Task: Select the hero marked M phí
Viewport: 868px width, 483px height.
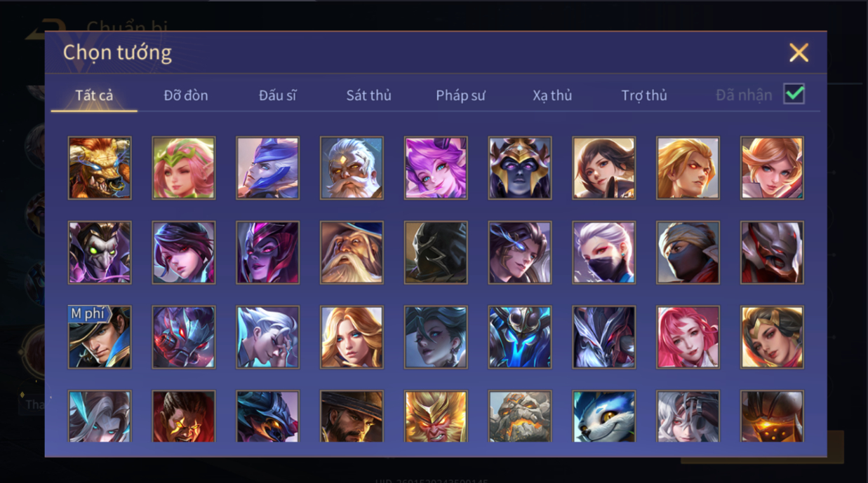Action: [100, 337]
